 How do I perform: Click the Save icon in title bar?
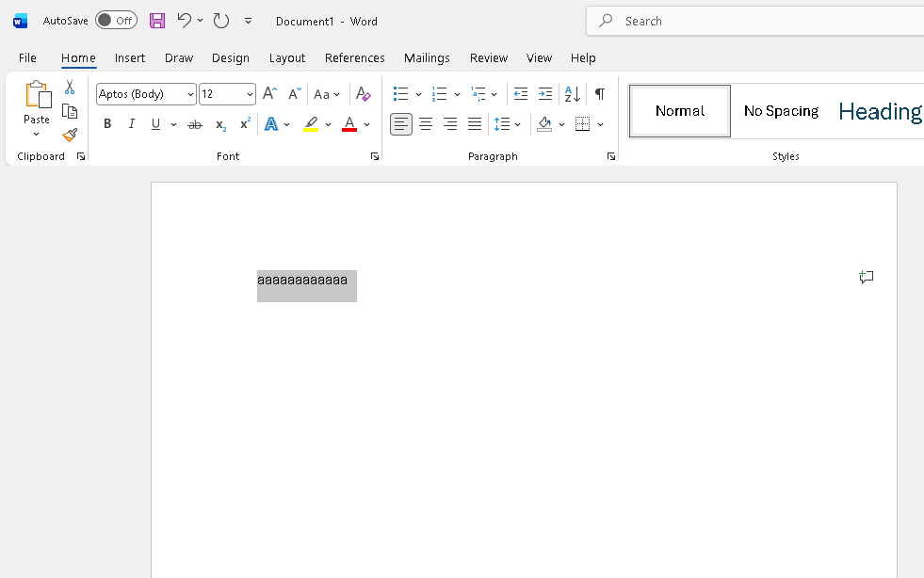click(x=156, y=22)
